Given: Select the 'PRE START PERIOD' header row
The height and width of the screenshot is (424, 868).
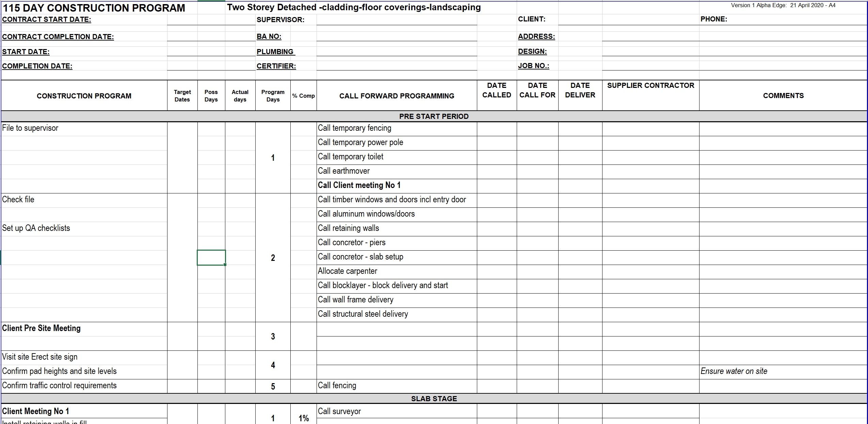Looking at the screenshot, I should 434,116.
